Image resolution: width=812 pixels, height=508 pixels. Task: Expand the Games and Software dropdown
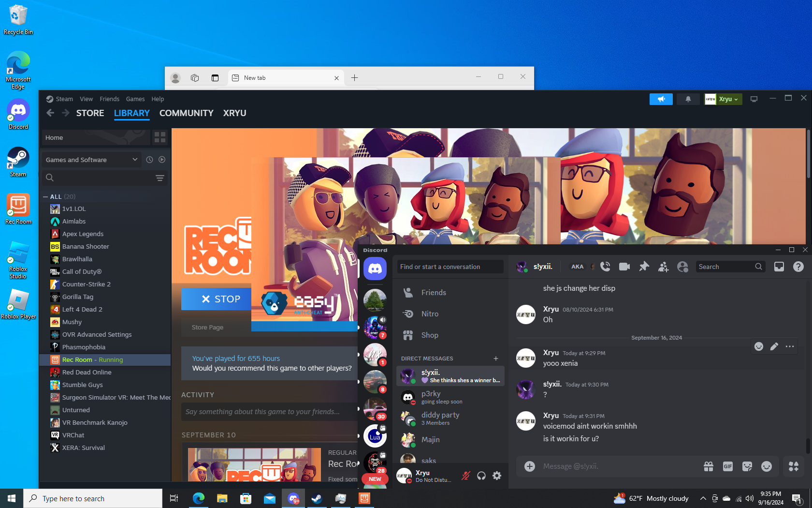click(x=91, y=160)
